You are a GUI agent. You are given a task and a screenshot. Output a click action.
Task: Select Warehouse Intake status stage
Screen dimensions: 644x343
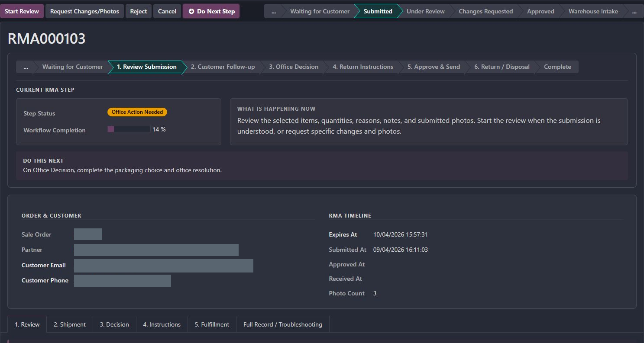[593, 11]
